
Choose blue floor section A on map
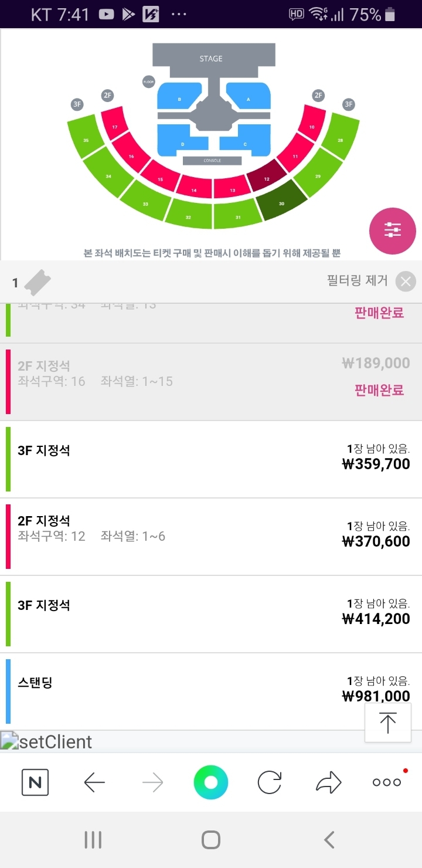click(249, 100)
